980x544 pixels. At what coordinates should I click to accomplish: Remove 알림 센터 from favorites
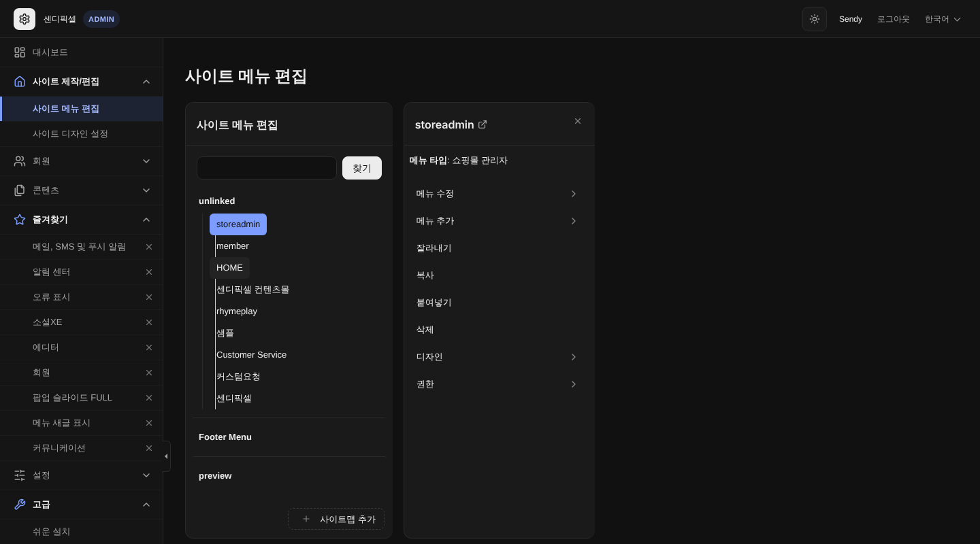coord(149,272)
